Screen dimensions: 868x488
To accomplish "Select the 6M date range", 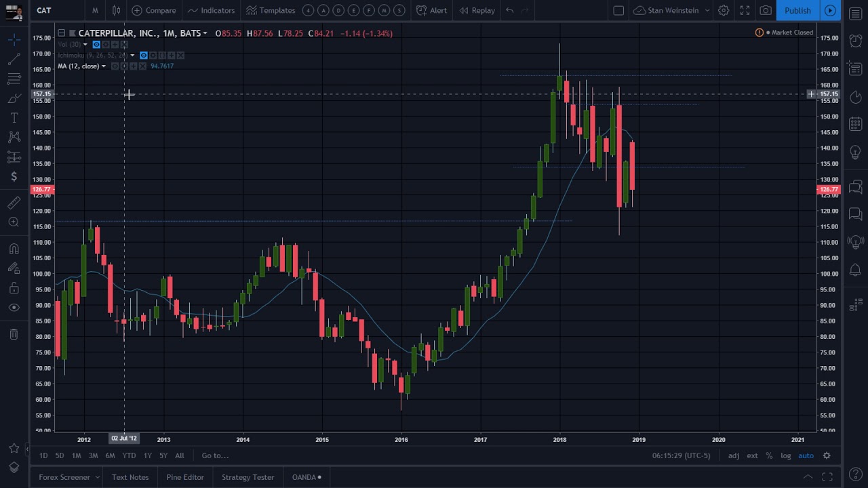I will point(110,455).
